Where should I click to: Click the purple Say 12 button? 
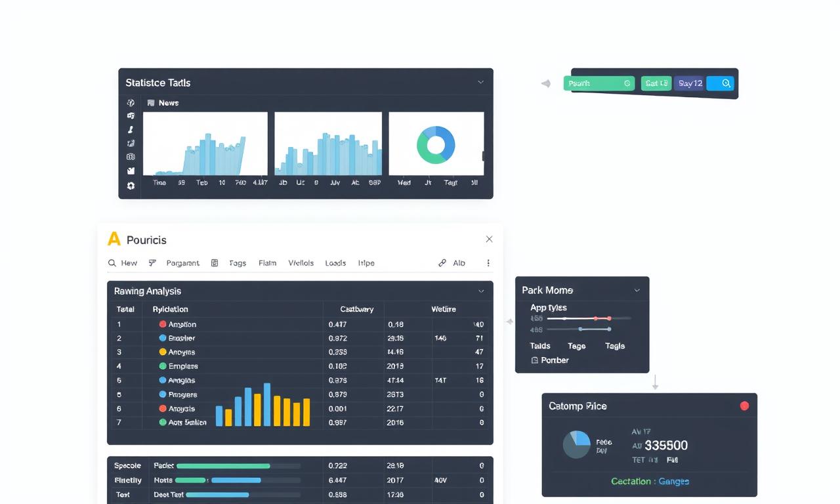690,83
